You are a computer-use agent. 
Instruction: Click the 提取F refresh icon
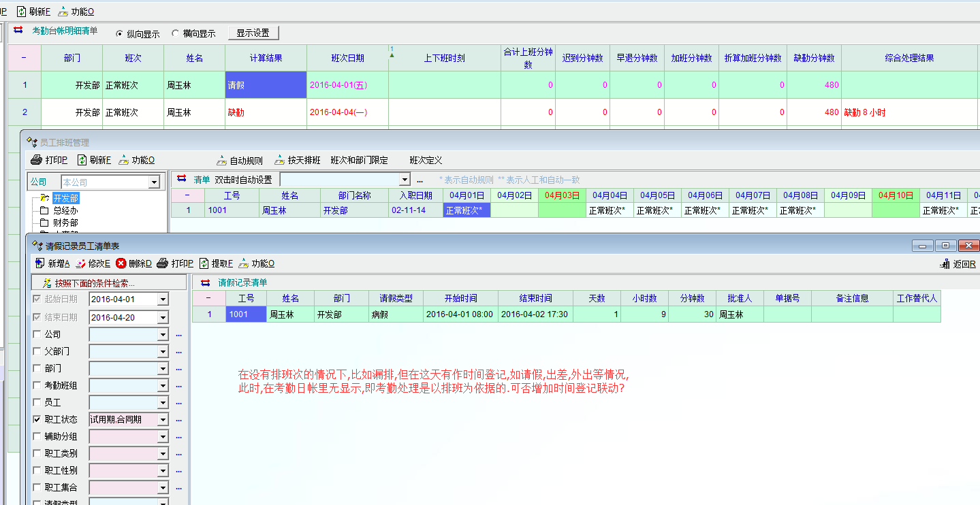click(204, 263)
